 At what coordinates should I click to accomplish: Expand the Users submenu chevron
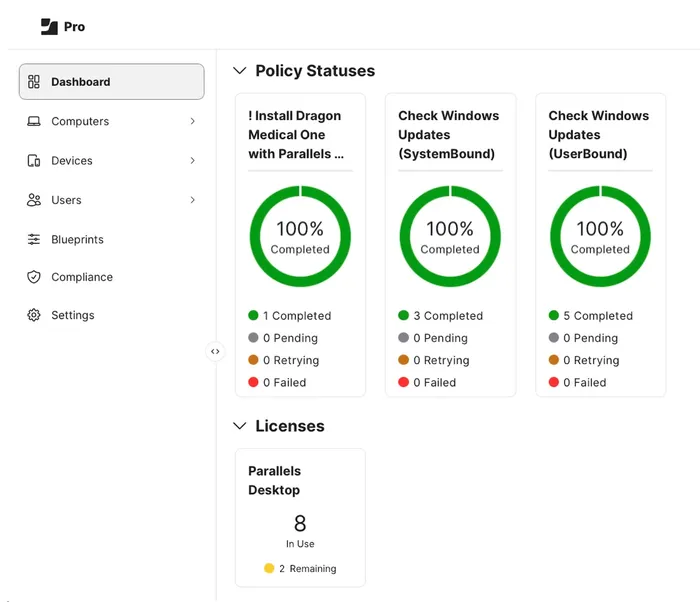192,200
